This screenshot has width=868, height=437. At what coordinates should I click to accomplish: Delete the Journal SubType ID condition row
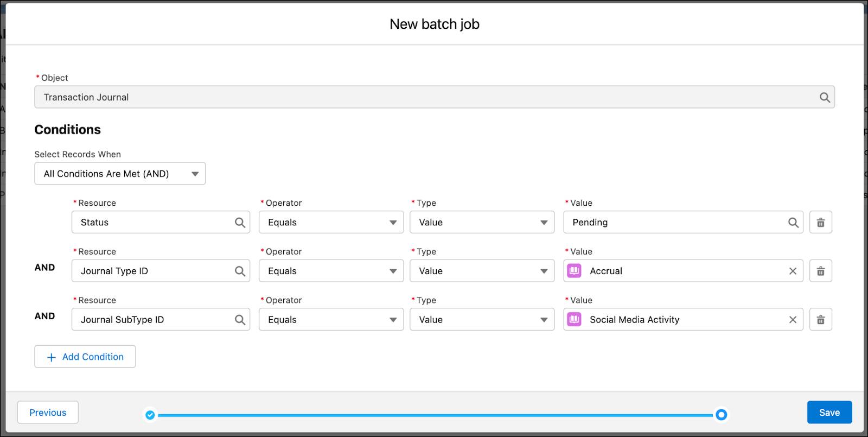point(820,320)
